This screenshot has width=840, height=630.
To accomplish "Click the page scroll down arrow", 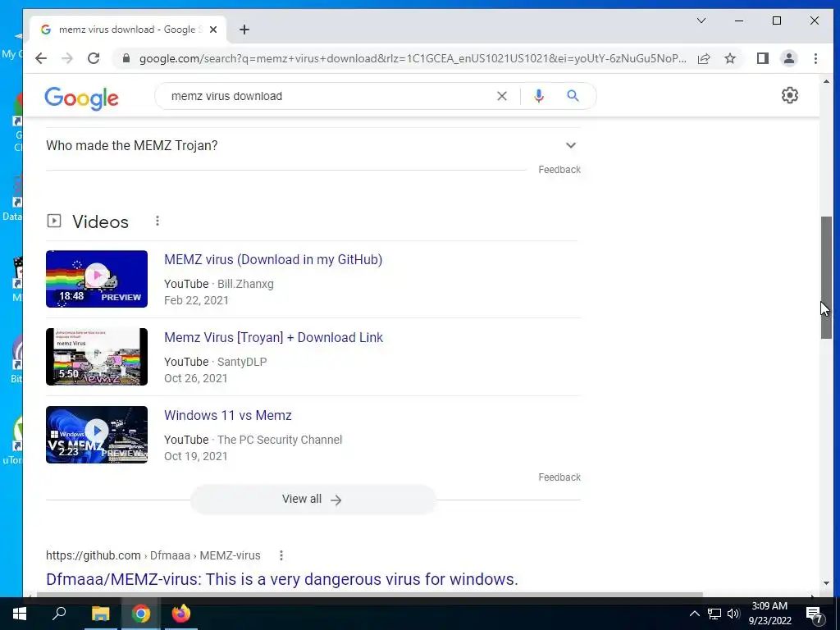I will pos(826,583).
